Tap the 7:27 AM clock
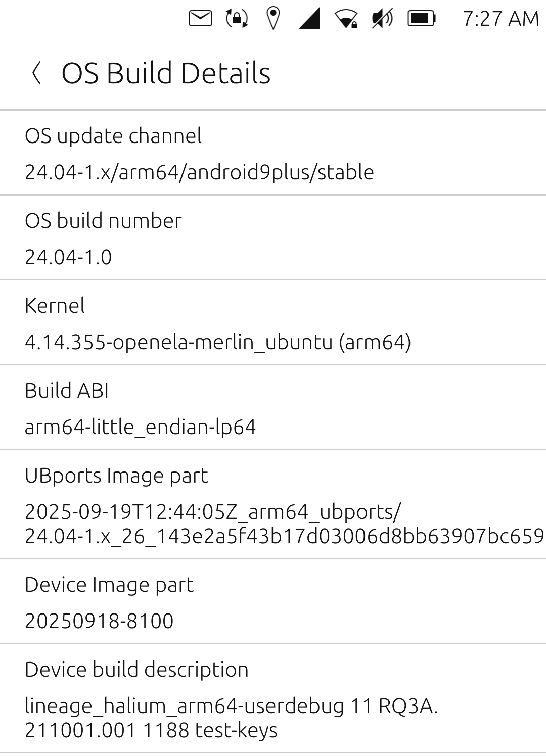The image size is (546, 756). pos(500,19)
